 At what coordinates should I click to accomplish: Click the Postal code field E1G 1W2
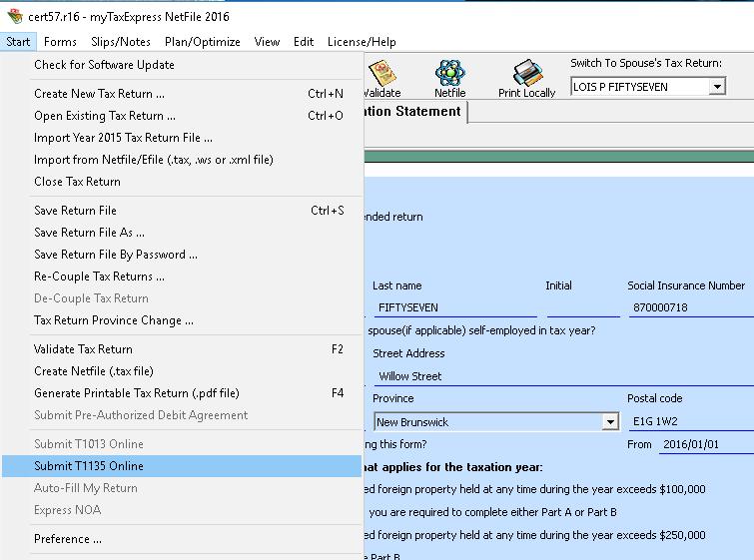coord(691,421)
